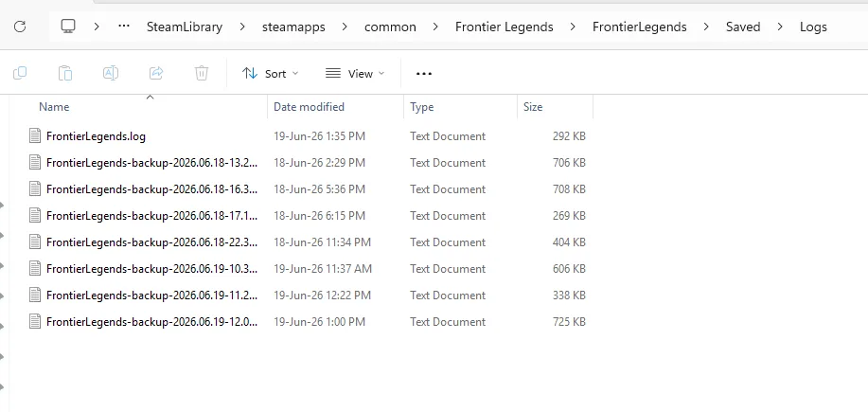Image resolution: width=868 pixels, height=412 pixels.
Task: Go to common folder in breadcrumb
Action: point(390,27)
